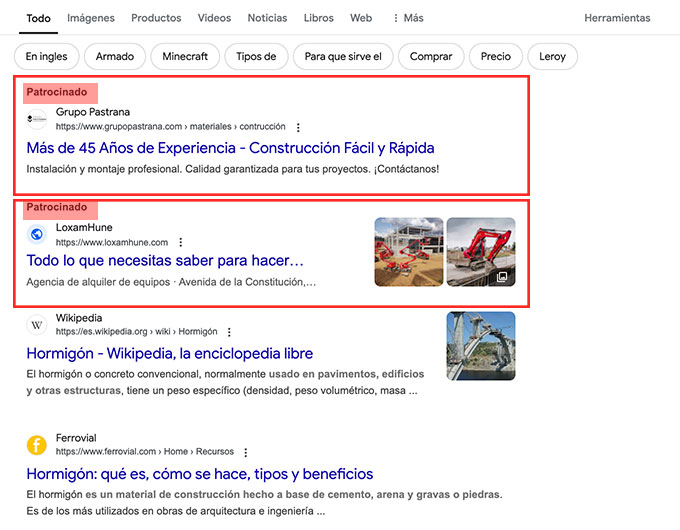The image size is (680, 530).
Task: Select the 'Para que sirve el' chip
Action: pyautogui.click(x=343, y=56)
